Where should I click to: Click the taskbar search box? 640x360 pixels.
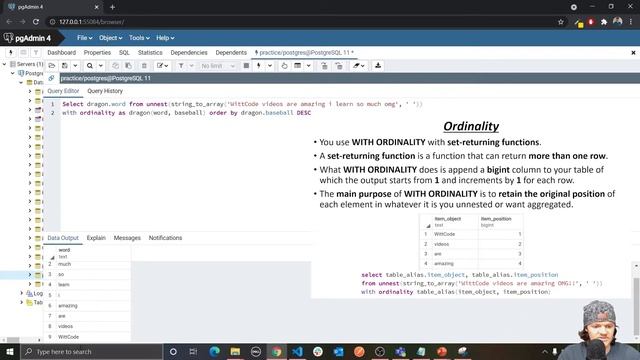point(92,351)
